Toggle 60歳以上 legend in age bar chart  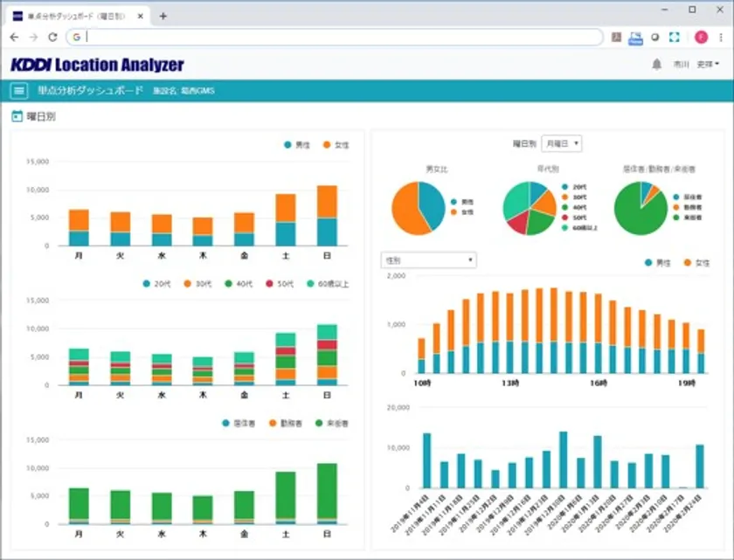[328, 284]
